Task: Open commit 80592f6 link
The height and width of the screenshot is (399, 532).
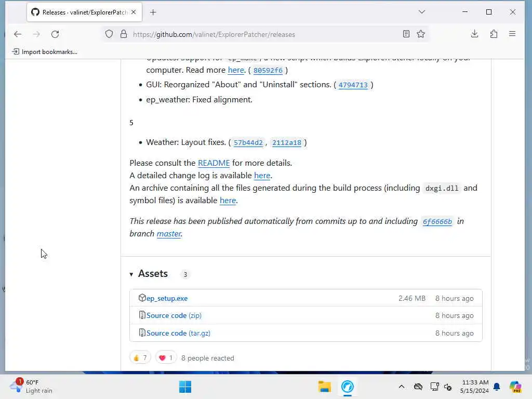Action: [x=268, y=70]
